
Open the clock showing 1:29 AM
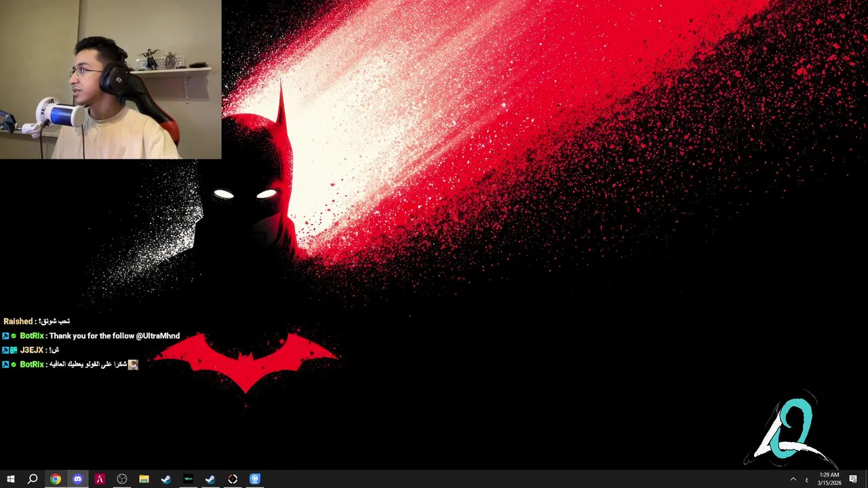(829, 479)
